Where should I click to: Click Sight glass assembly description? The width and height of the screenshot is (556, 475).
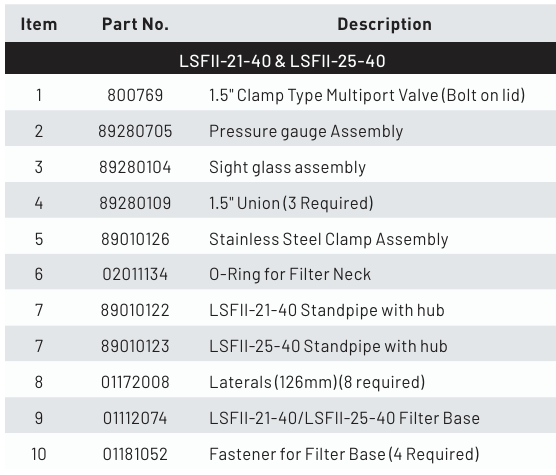pyautogui.click(x=287, y=167)
